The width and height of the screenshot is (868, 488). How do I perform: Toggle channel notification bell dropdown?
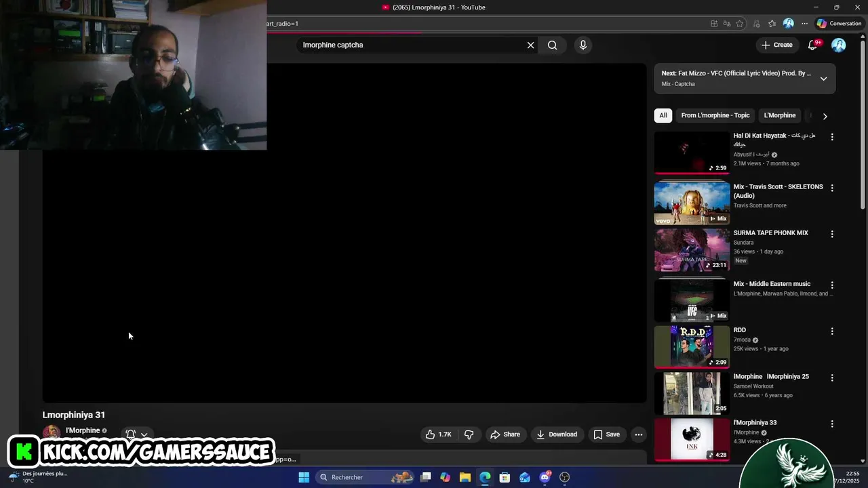point(136,434)
